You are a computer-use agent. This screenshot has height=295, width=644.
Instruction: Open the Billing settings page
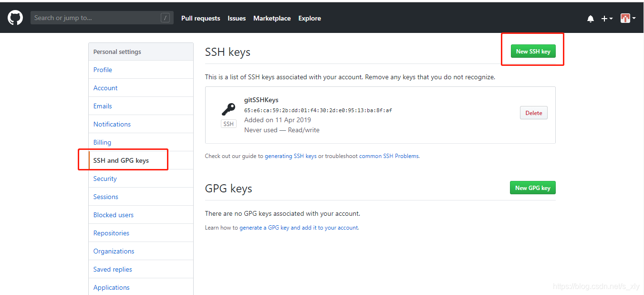141,142
